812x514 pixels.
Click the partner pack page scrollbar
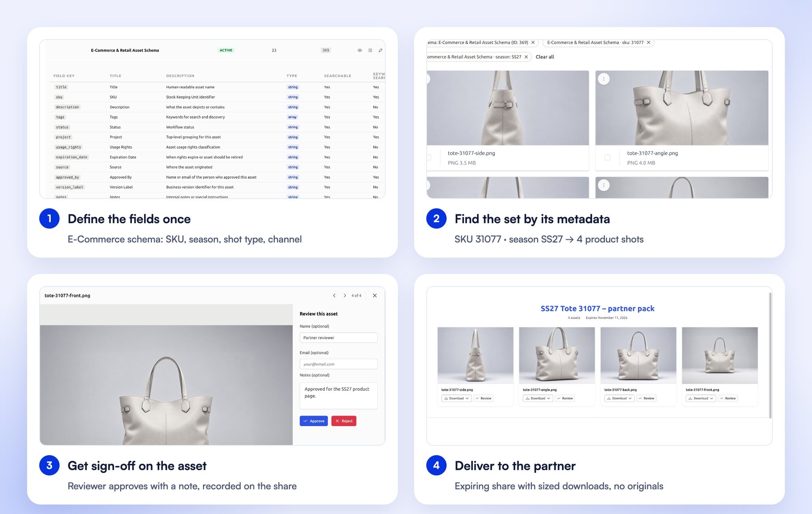tap(770, 355)
